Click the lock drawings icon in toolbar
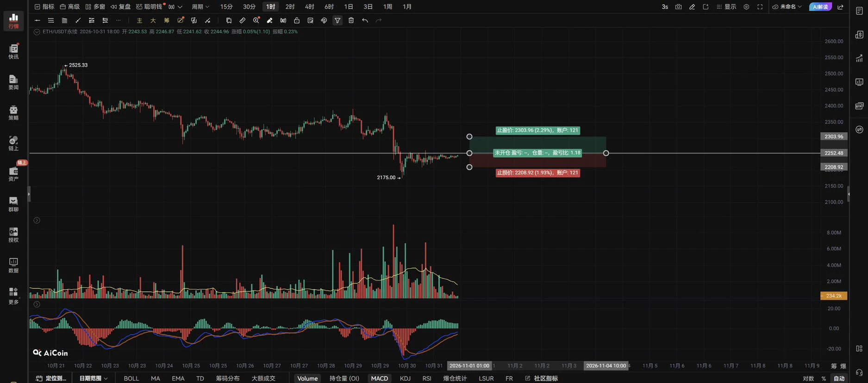868x383 pixels. (x=297, y=20)
